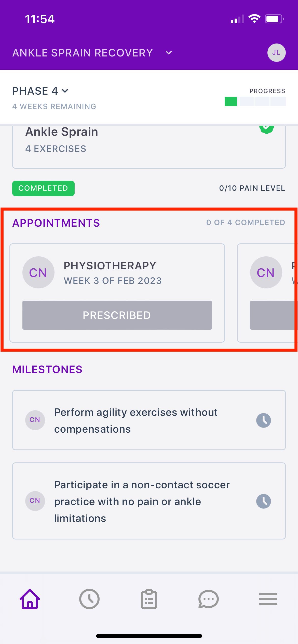Tap the JL profile avatar
Screen dimensions: 298x644
pyautogui.click(x=276, y=53)
